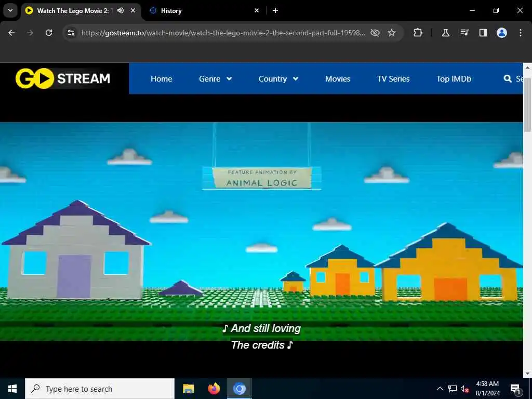Open the Extensions puzzle icon
The height and width of the screenshot is (399, 532).
(x=418, y=33)
